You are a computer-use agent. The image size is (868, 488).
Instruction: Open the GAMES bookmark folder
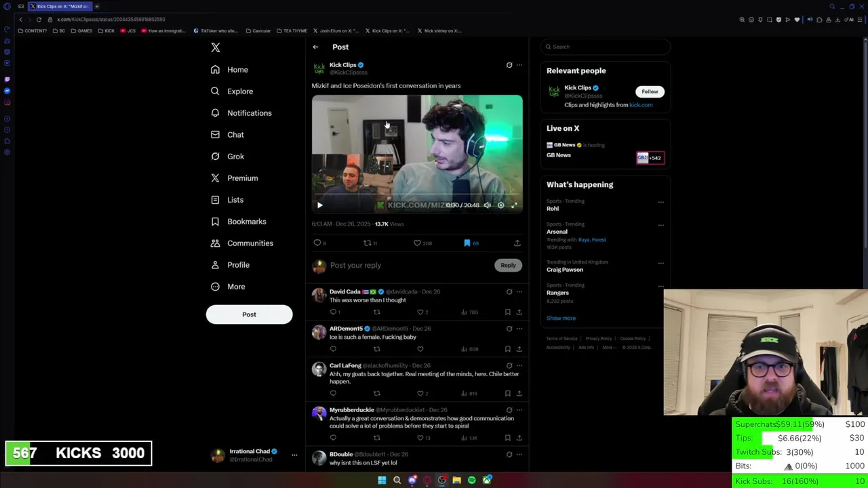pos(82,30)
